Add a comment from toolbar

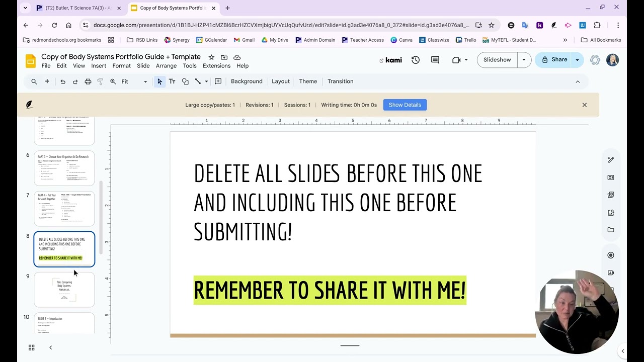(218, 81)
